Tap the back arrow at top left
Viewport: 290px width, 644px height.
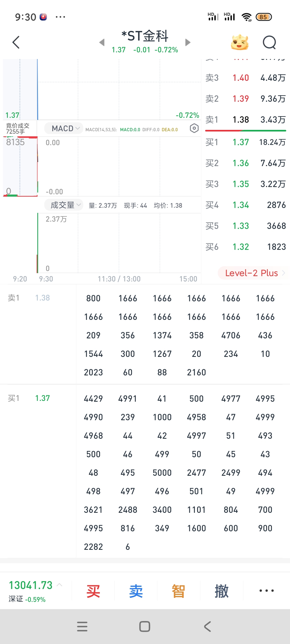pyautogui.click(x=16, y=42)
